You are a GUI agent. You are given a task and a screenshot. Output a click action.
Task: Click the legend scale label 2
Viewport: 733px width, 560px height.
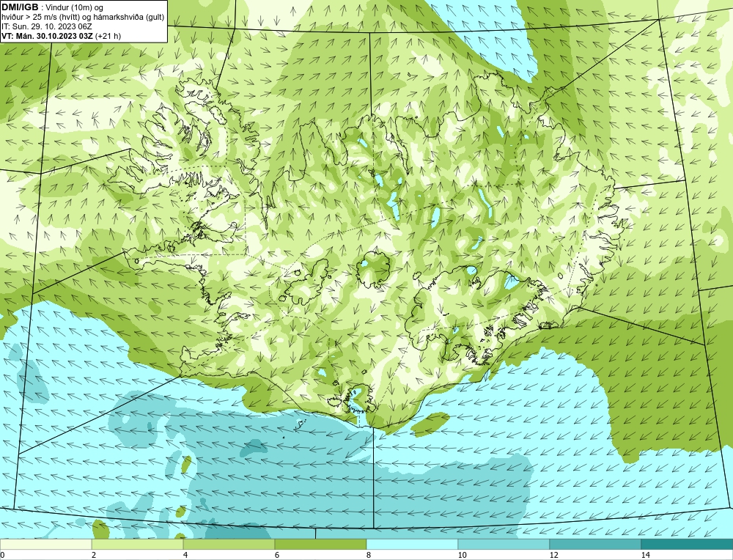(94, 555)
